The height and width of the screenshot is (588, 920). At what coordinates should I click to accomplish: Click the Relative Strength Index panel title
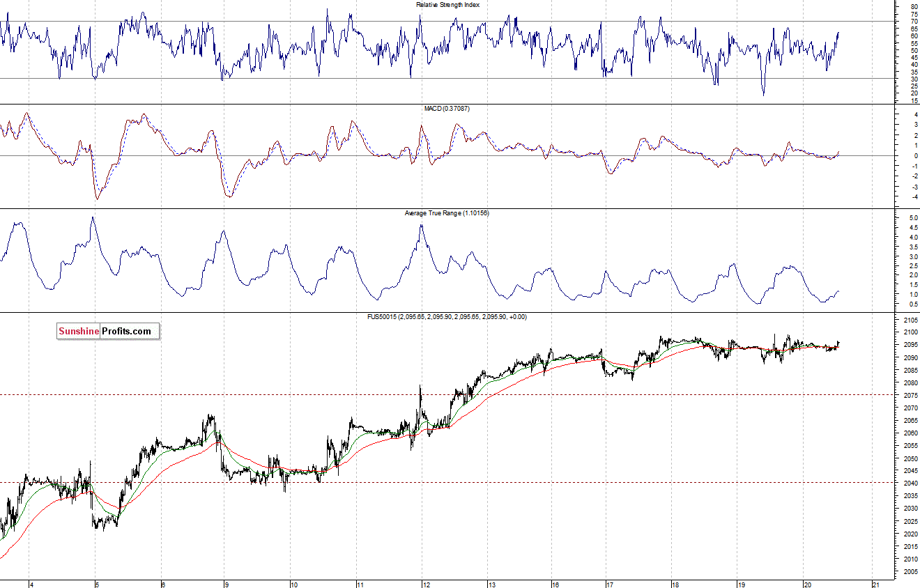point(447,5)
